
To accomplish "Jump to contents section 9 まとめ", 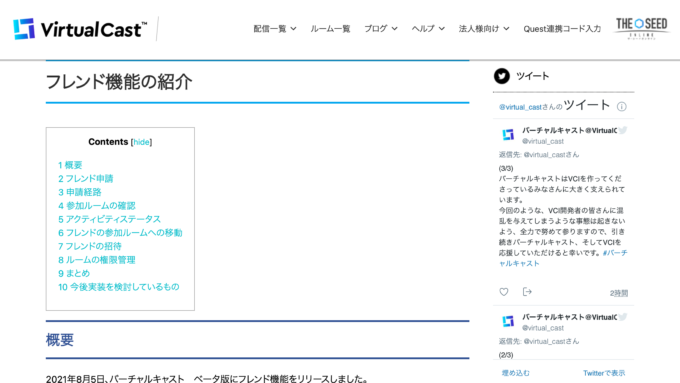I will (x=74, y=273).
